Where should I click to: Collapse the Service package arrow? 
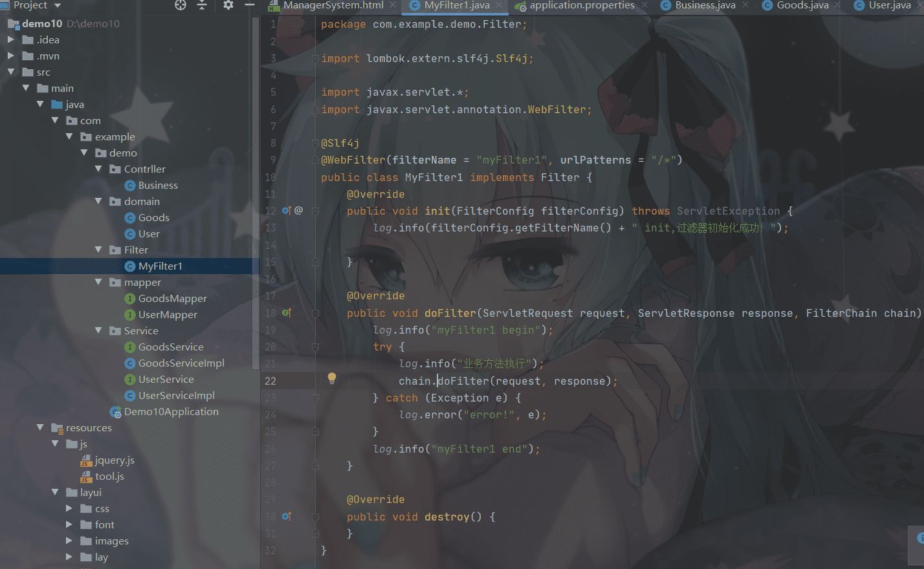98,330
